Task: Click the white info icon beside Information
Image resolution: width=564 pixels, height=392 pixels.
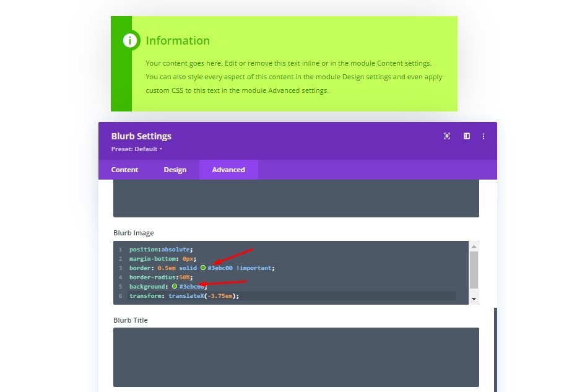Action: (130, 40)
